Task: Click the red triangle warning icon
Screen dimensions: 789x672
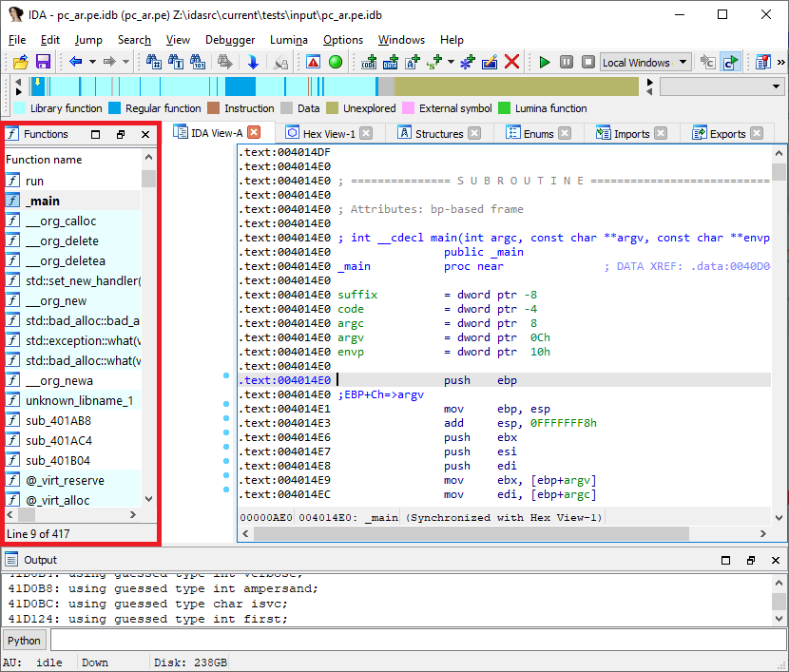Action: [313, 62]
